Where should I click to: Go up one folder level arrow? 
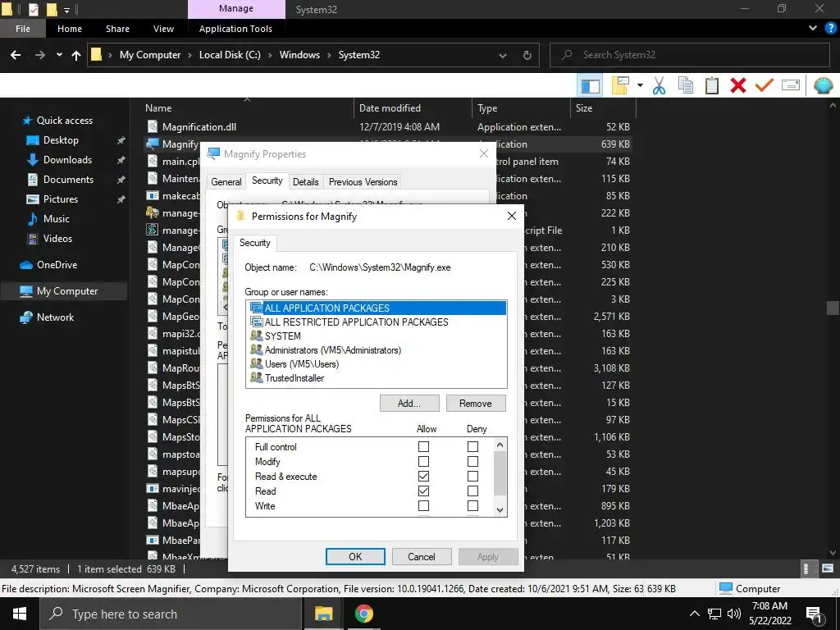pos(76,55)
